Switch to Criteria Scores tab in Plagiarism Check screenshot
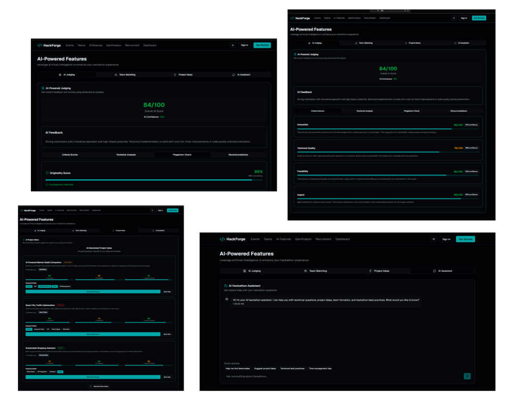This screenshot has width=532, height=399. [x=70, y=155]
